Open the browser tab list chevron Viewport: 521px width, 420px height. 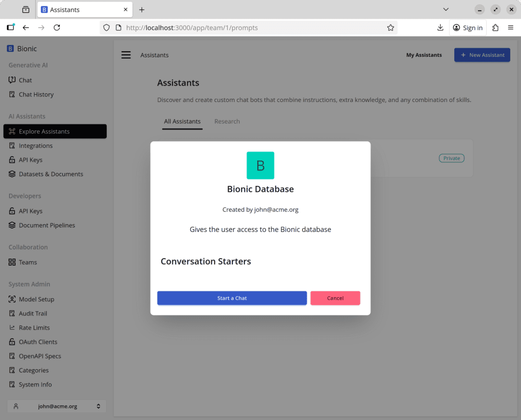click(445, 10)
